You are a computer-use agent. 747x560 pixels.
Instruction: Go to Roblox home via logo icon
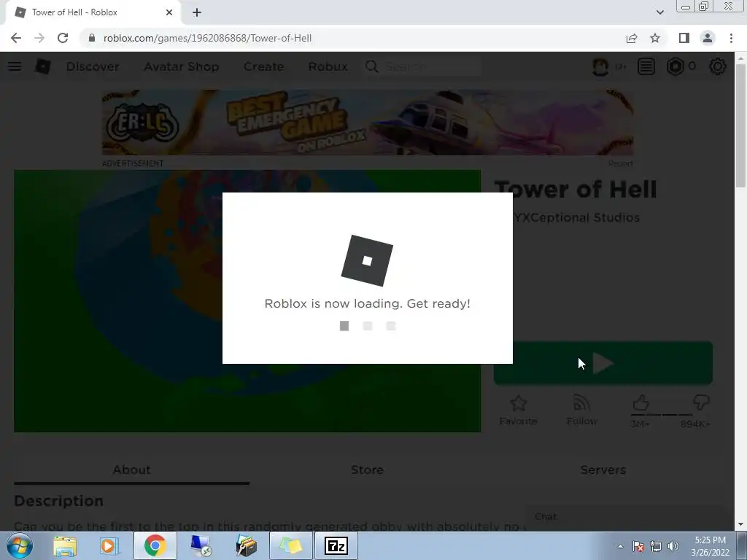tap(43, 66)
